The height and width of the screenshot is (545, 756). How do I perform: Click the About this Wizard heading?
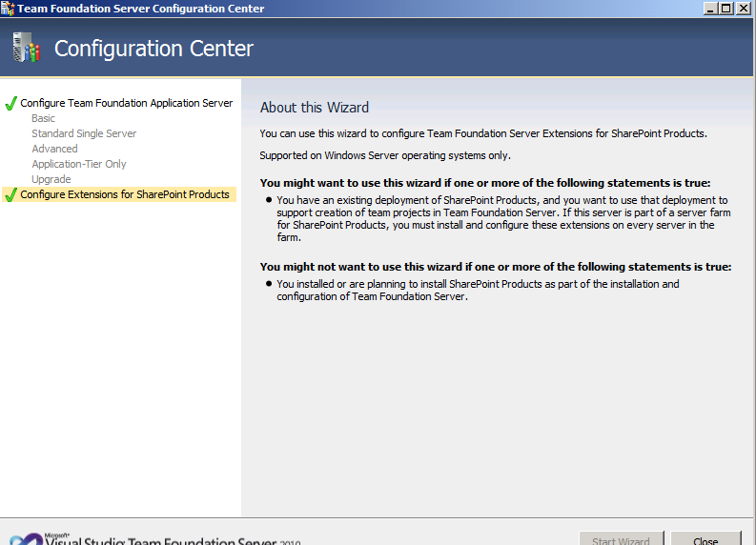pos(315,108)
